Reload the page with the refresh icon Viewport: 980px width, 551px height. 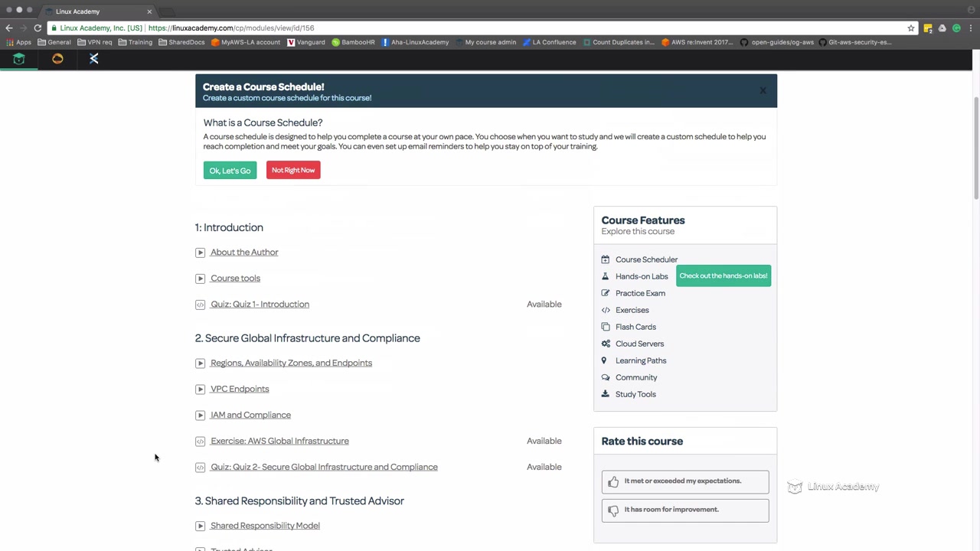tap(38, 28)
